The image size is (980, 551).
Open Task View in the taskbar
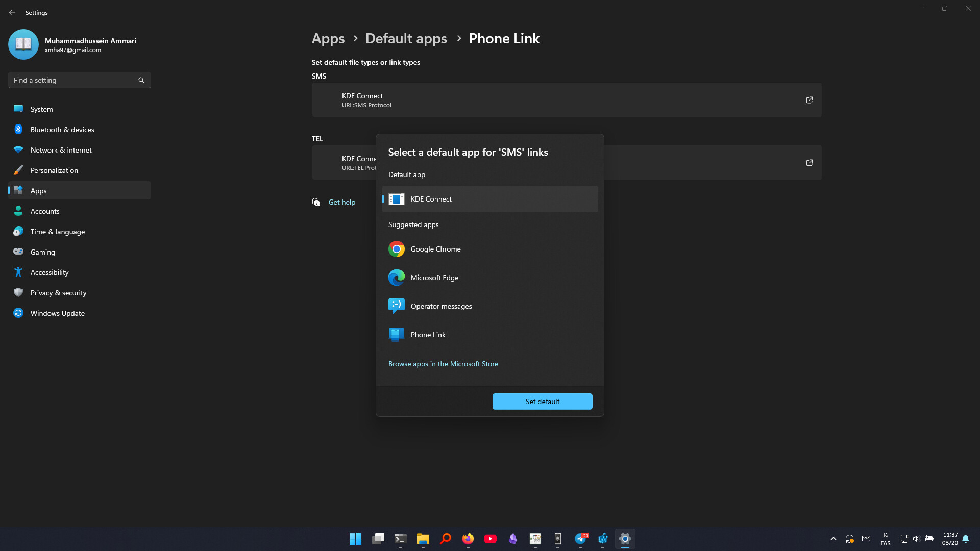378,539
